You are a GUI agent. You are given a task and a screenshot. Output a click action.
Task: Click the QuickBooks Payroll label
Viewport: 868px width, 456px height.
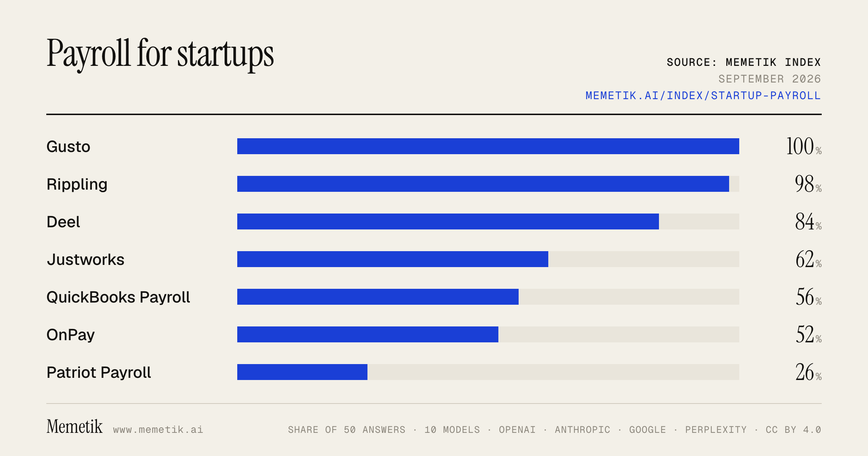118,297
